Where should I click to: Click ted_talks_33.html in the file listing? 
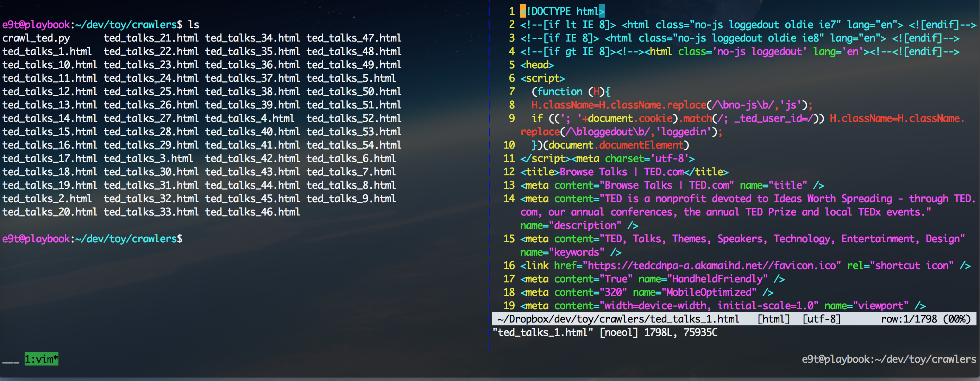[151, 212]
